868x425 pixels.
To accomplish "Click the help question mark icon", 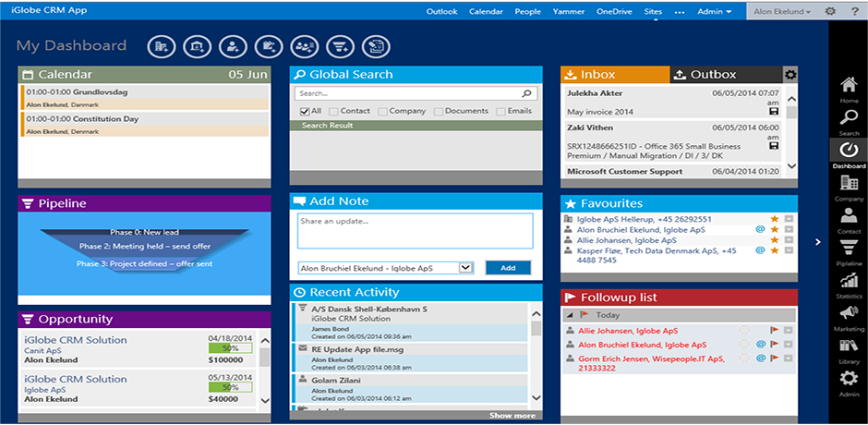I will tap(855, 11).
